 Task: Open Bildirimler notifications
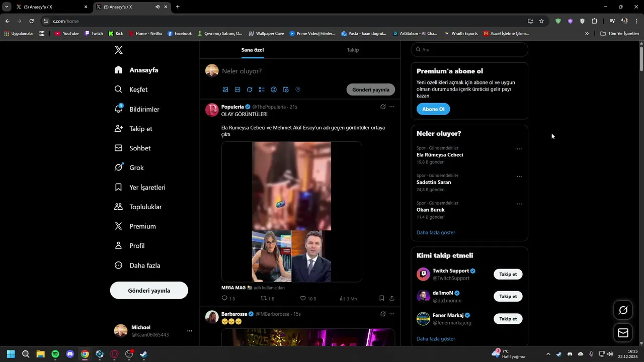click(137, 109)
